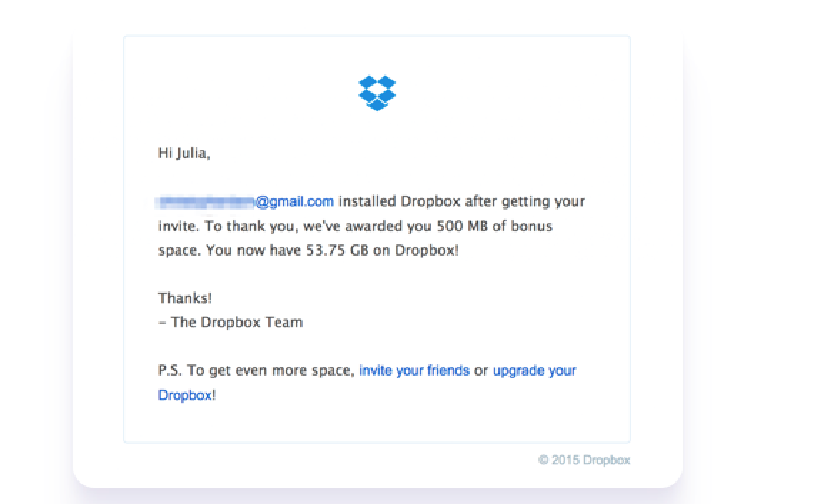Click the invite your friends link
This screenshot has height=504, width=821.
(x=414, y=370)
